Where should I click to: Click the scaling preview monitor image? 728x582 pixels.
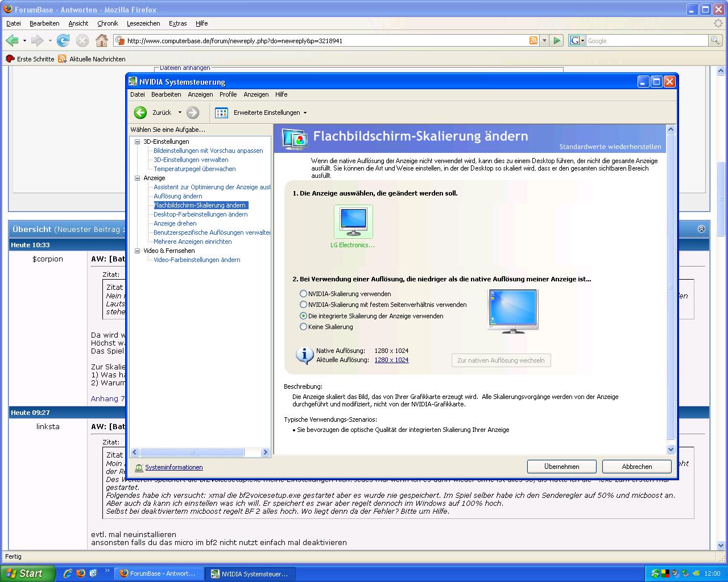[513, 311]
